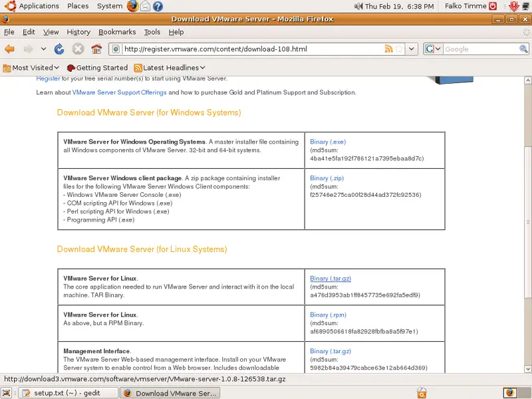532x399 pixels.
Task: Click the search magnifier icon
Action: tap(523, 49)
